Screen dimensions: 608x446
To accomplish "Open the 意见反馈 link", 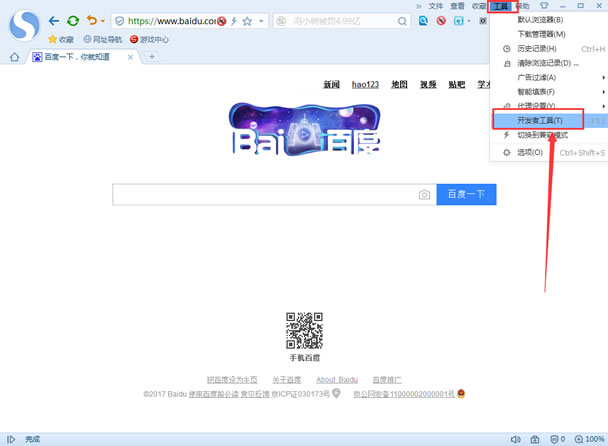I will [x=255, y=394].
